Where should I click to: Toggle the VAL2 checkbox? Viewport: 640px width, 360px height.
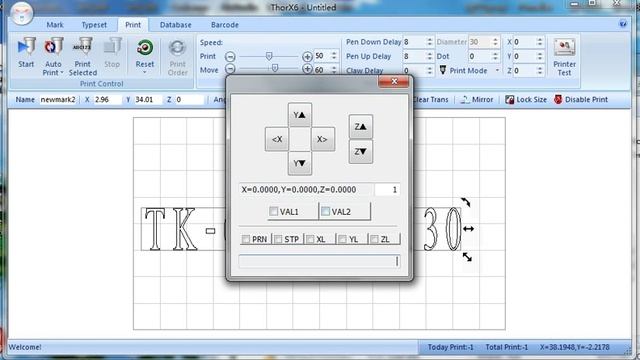point(325,211)
